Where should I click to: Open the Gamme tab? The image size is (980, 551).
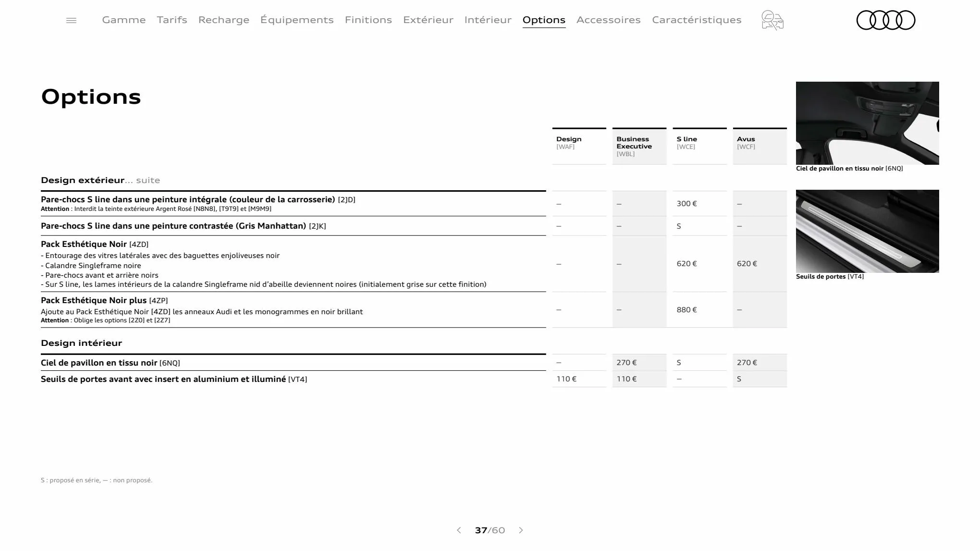point(124,20)
